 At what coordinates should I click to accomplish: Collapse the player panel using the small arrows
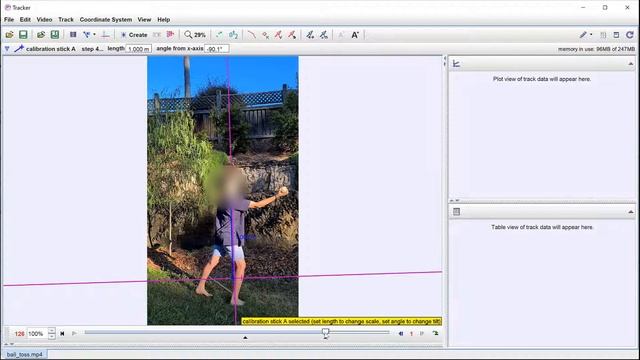9,344
